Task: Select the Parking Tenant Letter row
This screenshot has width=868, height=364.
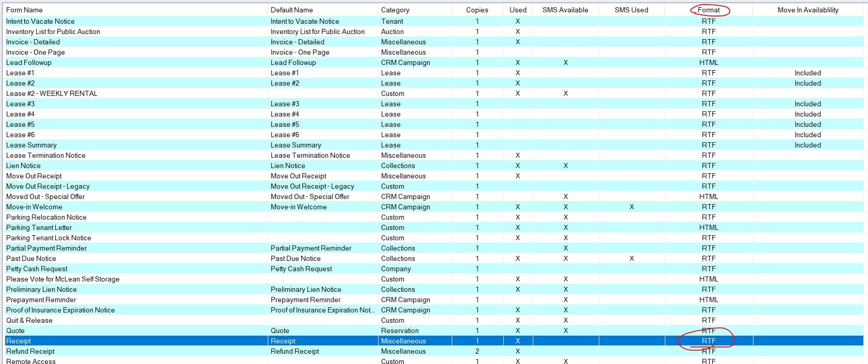Action: (x=434, y=227)
